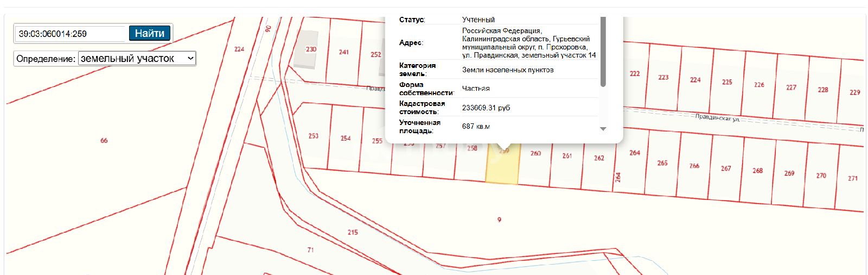Select parcel 260 on the map
Image resolution: width=868 pixels, height=275 pixels.
(x=535, y=163)
